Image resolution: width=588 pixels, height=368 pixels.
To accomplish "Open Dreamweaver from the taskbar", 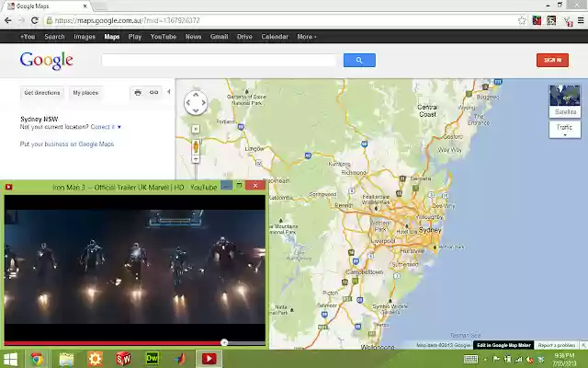I will (152, 359).
